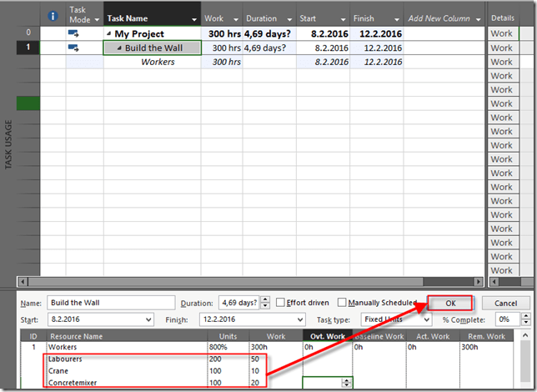Click the info indicator column header icon
This screenshot has width=537, height=392.
click(53, 17)
